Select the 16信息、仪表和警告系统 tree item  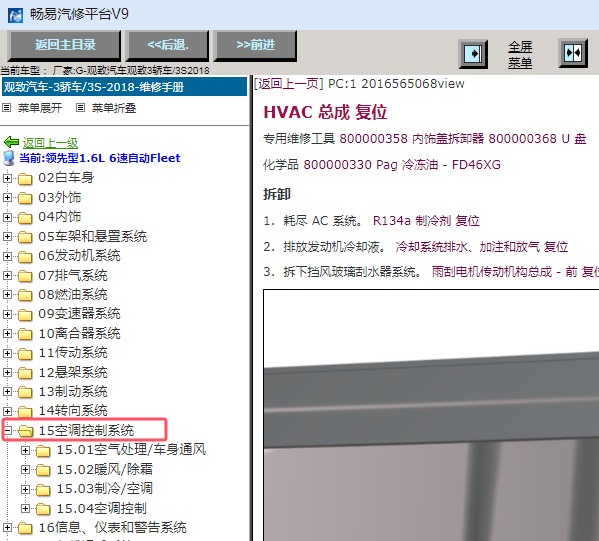pos(112,528)
